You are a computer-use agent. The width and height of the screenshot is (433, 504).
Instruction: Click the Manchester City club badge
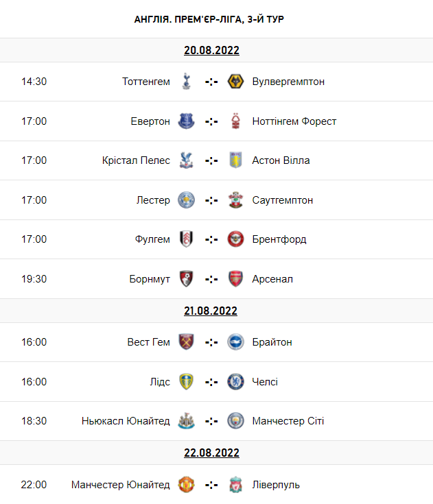pyautogui.click(x=236, y=421)
